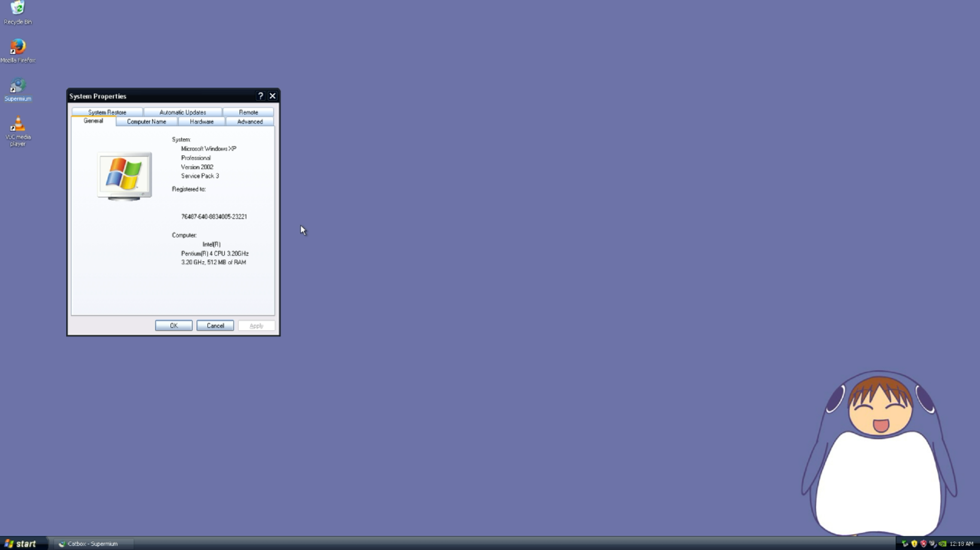Select the Mozilla Firefox desktop shortcut
The image size is (980, 550).
pyautogui.click(x=18, y=51)
